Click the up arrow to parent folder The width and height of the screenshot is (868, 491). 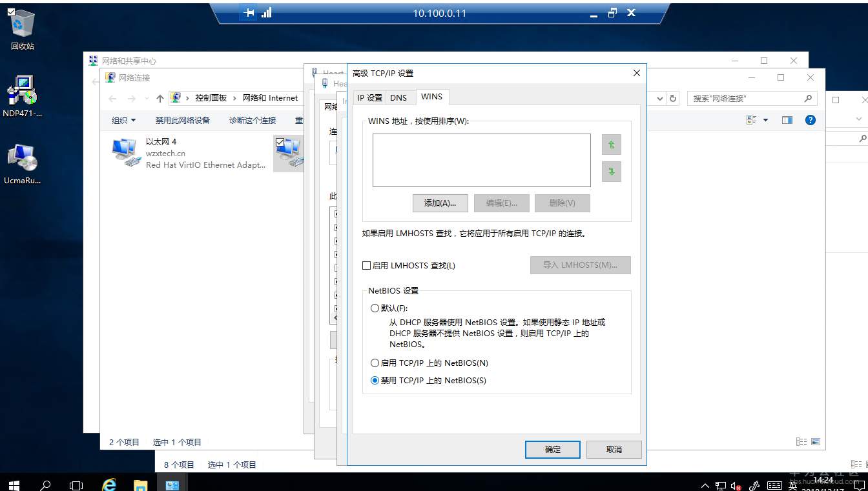point(160,98)
